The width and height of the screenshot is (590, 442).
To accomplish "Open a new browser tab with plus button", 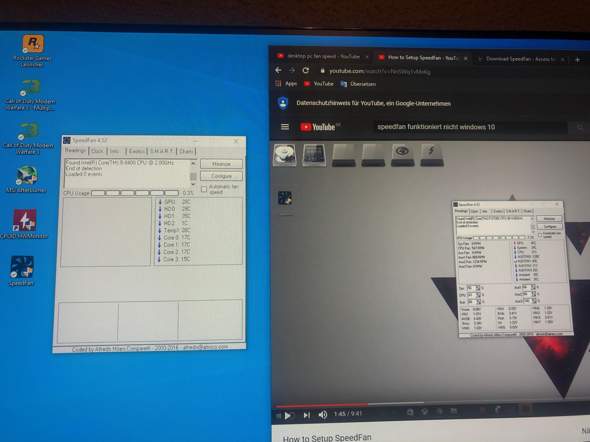I will pos(578,60).
